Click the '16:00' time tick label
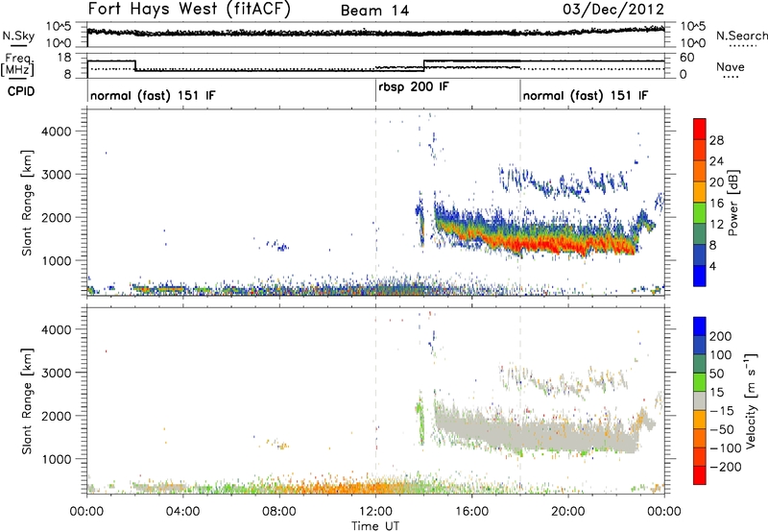768x532 pixels. point(471,512)
